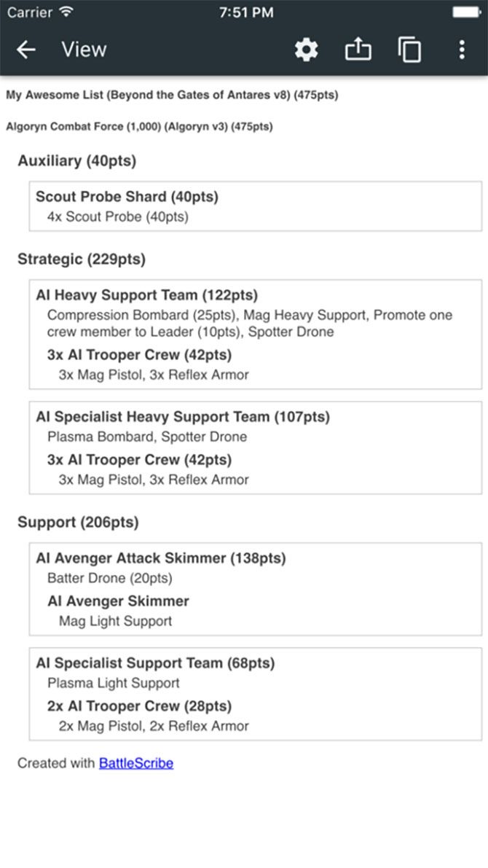Open settings via the gear icon

click(307, 50)
